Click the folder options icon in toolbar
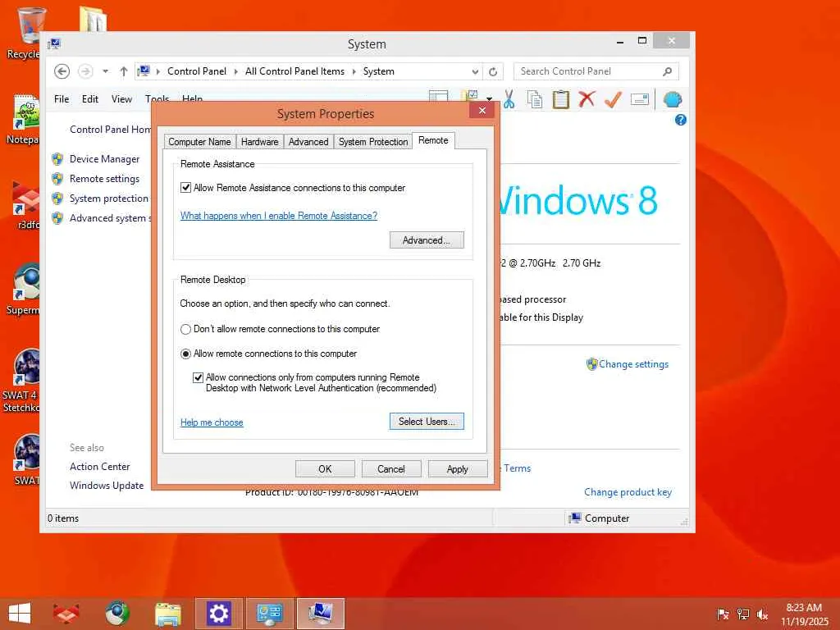The image size is (840, 630). click(470, 97)
